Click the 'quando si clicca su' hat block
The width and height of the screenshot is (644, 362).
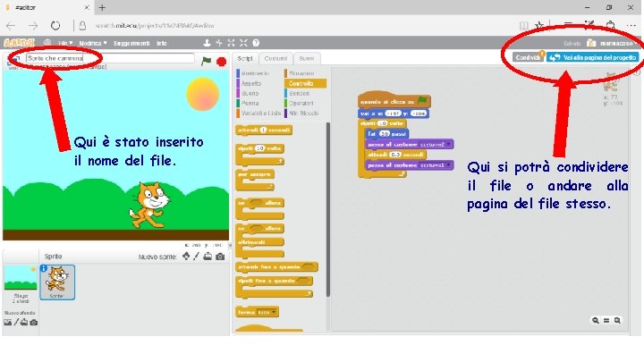394,101
